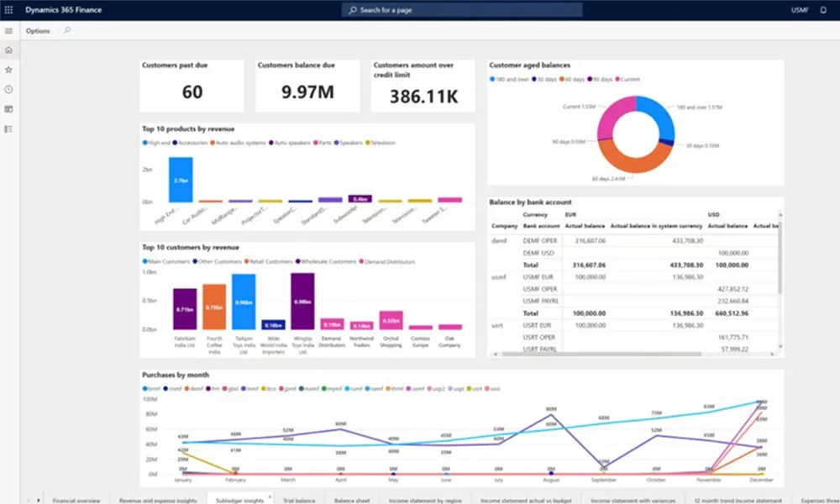Open the Options menu
The width and height of the screenshot is (840, 504).
click(x=37, y=30)
